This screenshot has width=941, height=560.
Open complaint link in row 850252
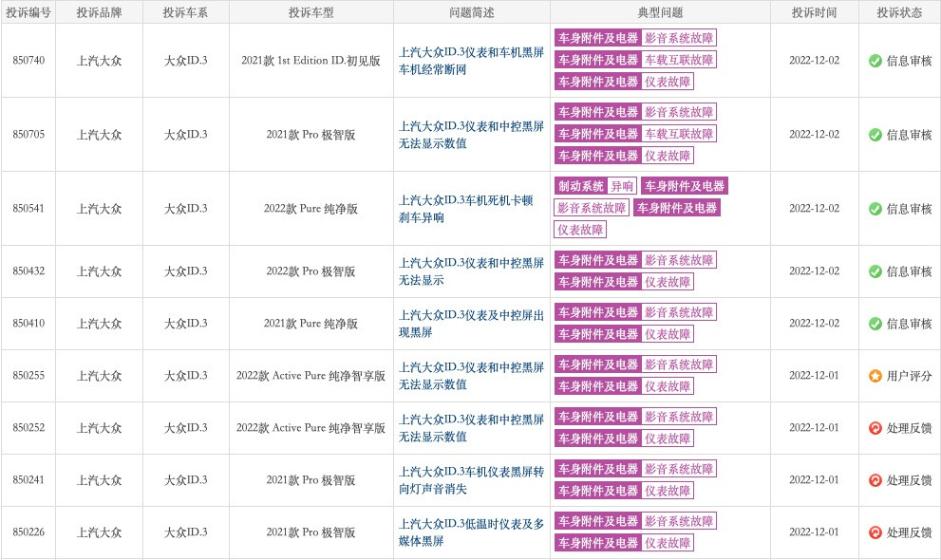pos(471,427)
